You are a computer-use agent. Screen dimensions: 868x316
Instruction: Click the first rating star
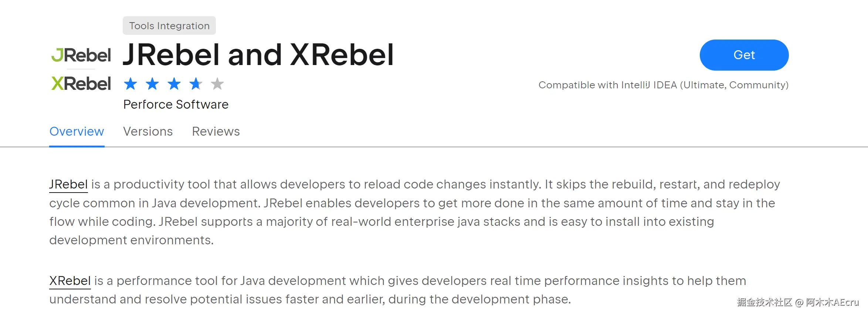point(130,84)
